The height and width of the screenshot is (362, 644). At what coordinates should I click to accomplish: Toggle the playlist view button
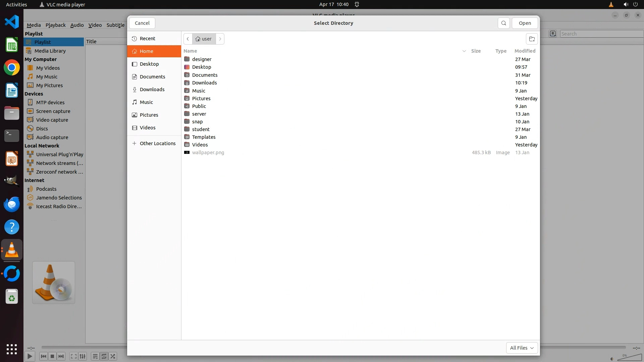pos(95,356)
